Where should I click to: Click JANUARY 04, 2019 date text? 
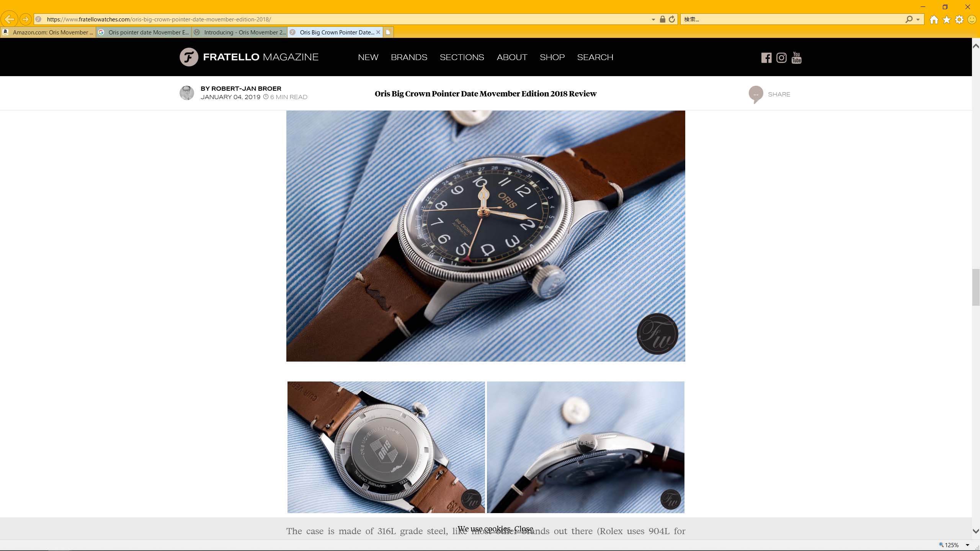point(230,97)
